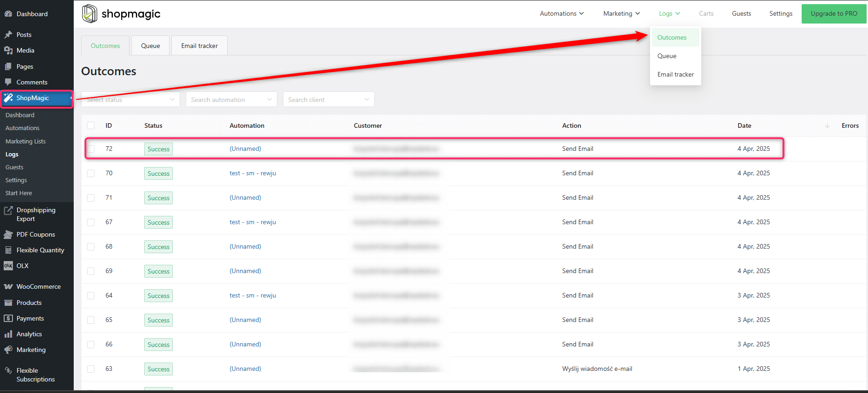Click the ShopMagic logo icon
The image size is (868, 393).
(89, 13)
